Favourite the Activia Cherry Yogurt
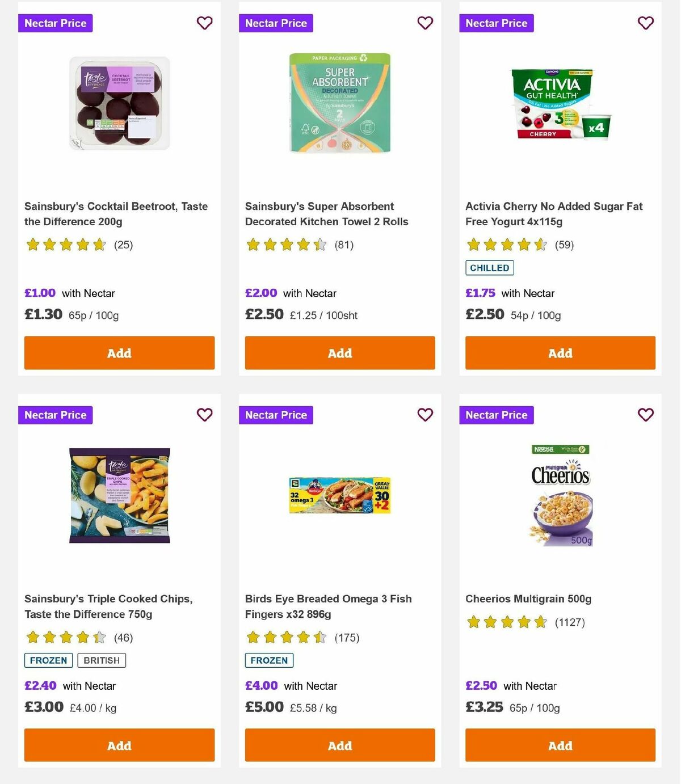The width and height of the screenshot is (681, 784). pos(645,23)
